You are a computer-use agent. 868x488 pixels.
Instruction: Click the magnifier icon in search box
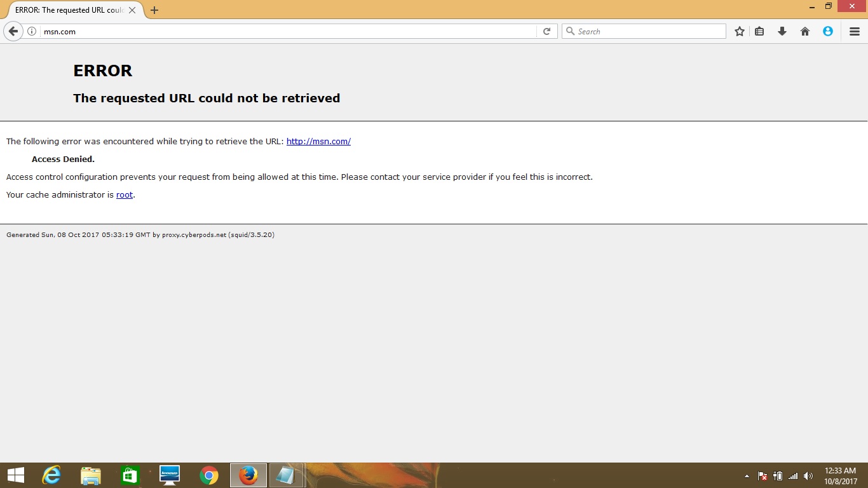click(570, 31)
